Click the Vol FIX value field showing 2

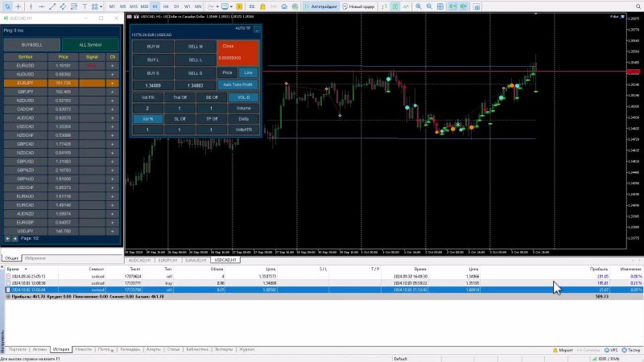(x=147, y=109)
